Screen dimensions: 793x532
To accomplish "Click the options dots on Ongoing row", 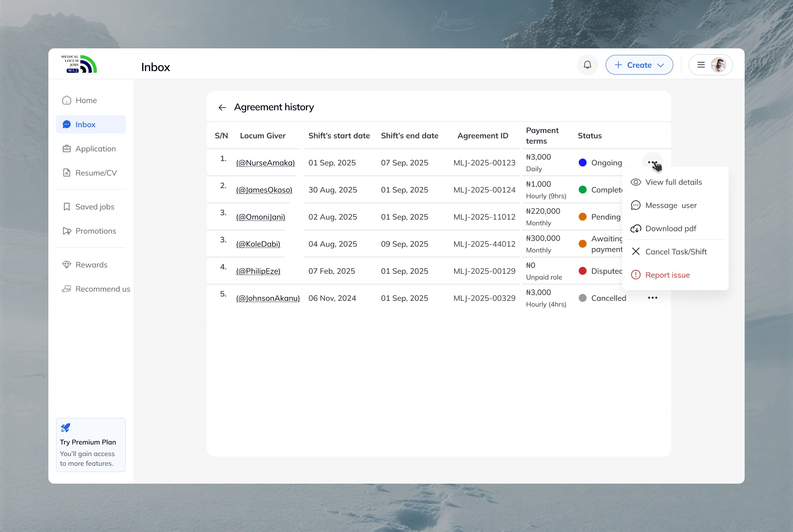I will tap(653, 163).
